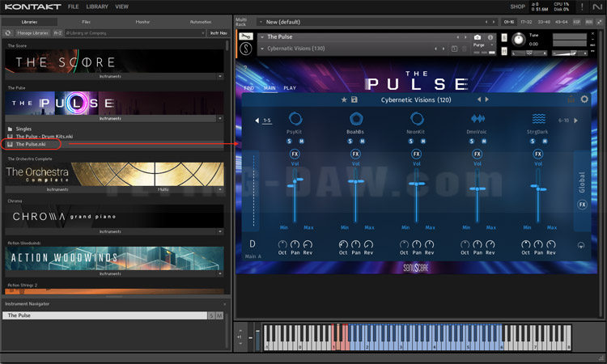Mute the BoahBs slot
607x364 pixels.
[x=363, y=142]
